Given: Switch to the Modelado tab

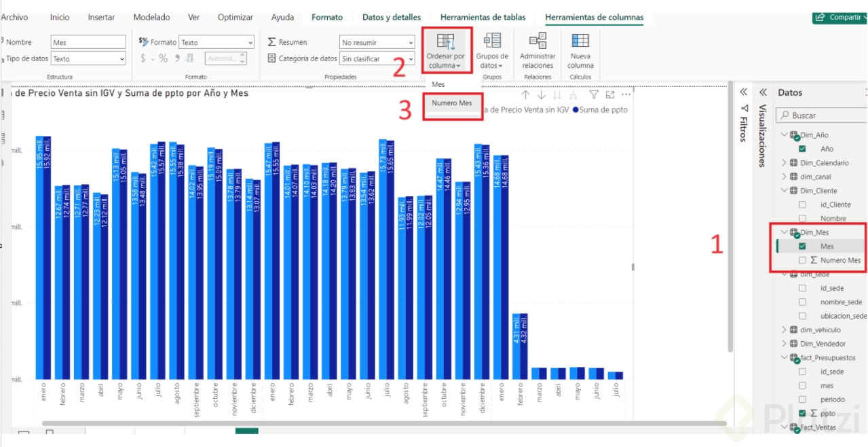Looking at the screenshot, I should [152, 17].
